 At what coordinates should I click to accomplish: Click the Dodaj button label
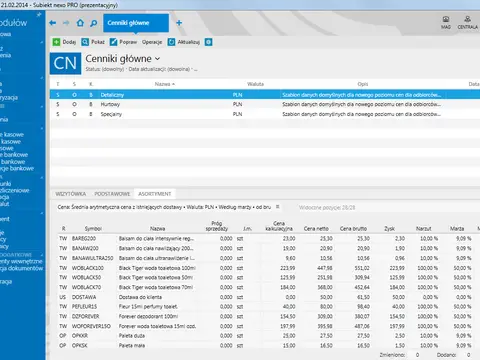pyautogui.click(x=69, y=42)
